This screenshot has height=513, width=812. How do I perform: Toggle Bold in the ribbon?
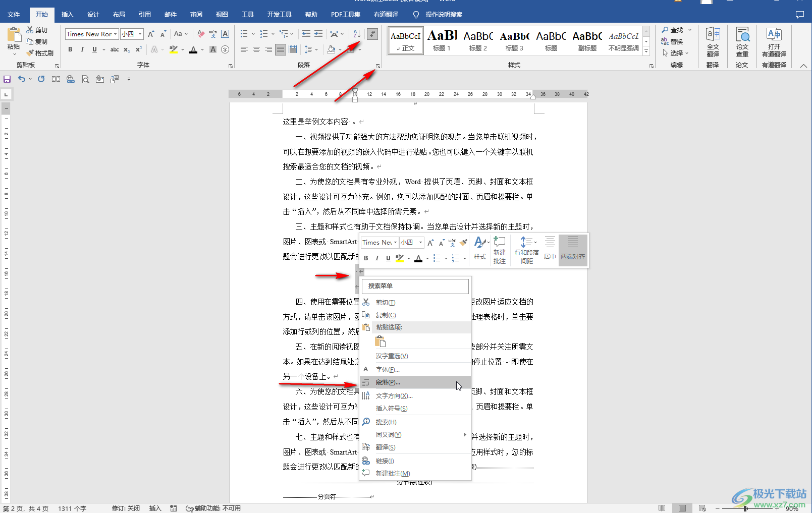(x=70, y=49)
